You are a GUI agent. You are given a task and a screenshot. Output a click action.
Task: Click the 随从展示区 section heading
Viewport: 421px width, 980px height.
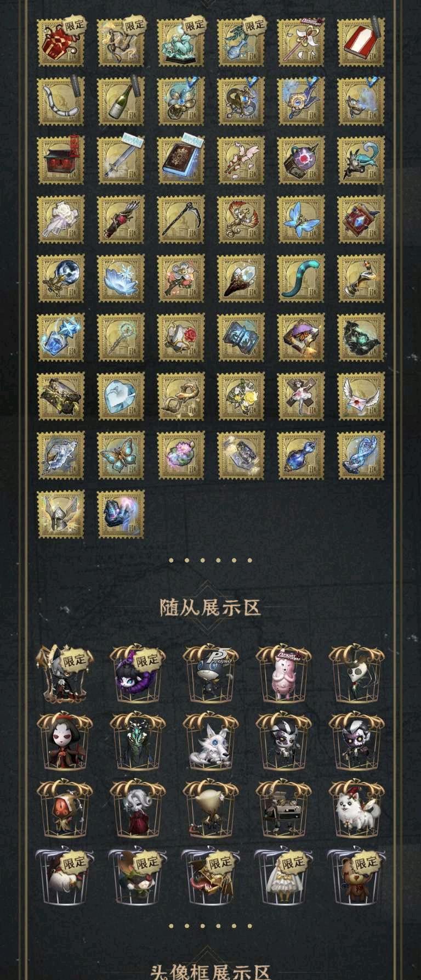[210, 608]
